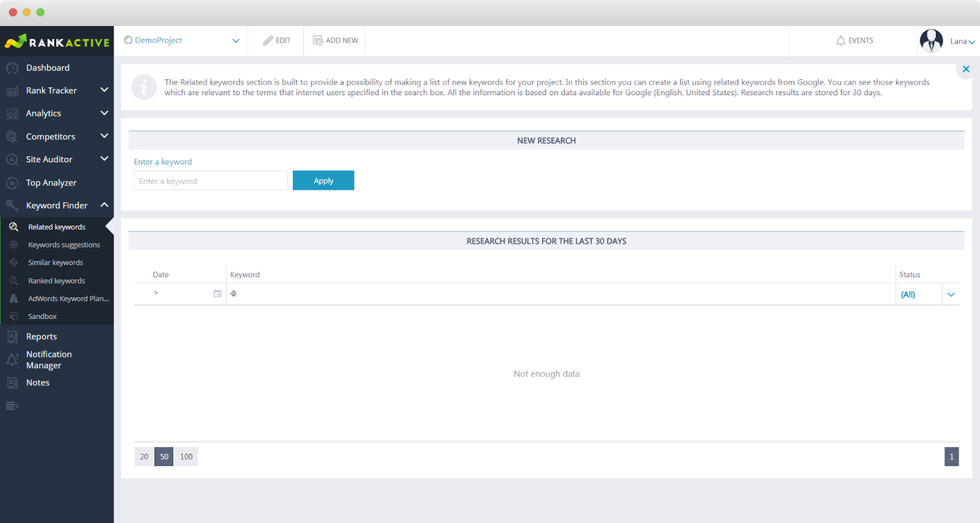The width and height of the screenshot is (980, 523).
Task: Open Similar keywords submenu item
Action: tap(57, 263)
